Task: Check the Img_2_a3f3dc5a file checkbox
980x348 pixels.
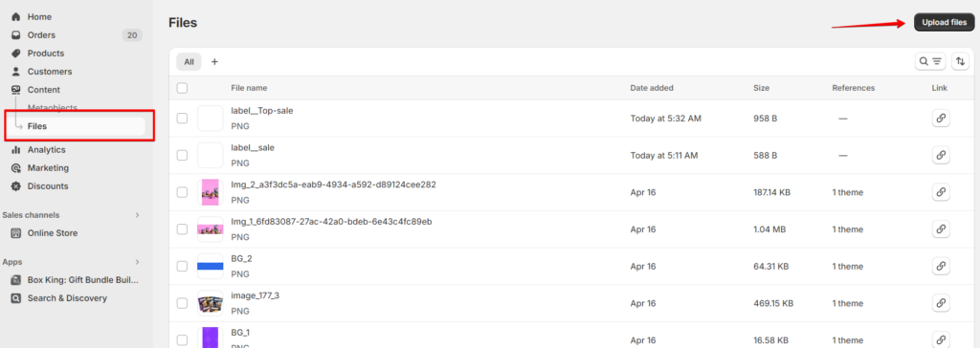Action: tap(182, 192)
